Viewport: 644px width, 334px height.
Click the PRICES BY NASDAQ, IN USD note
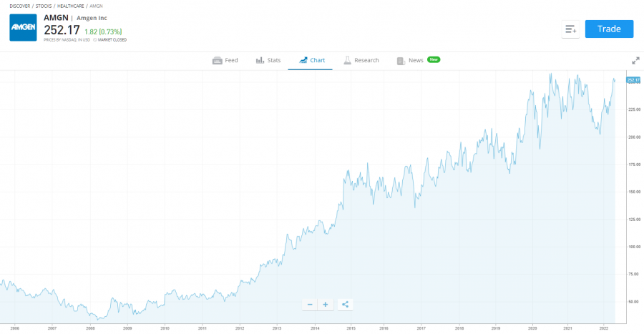(x=67, y=40)
